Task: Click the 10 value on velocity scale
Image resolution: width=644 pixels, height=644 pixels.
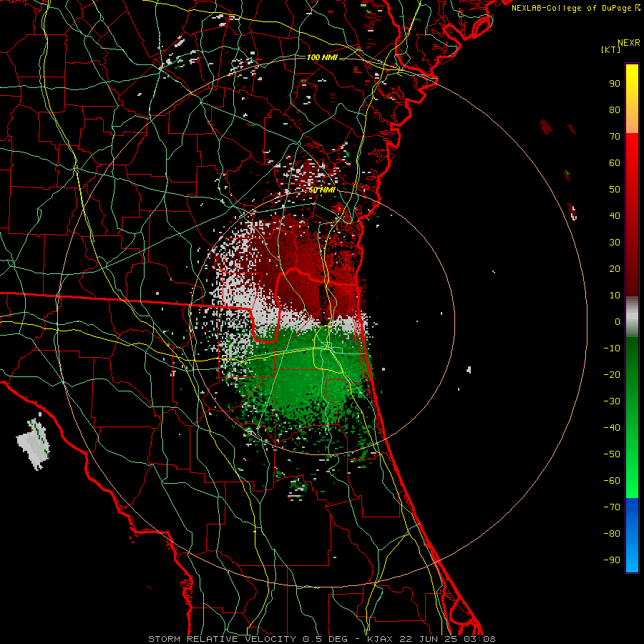Action: click(x=615, y=296)
